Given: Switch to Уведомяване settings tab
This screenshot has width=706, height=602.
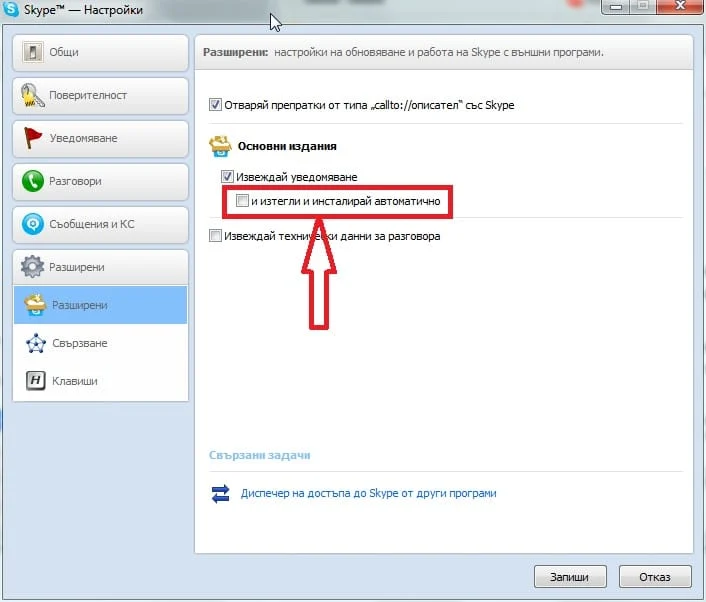Looking at the screenshot, I should click(100, 138).
